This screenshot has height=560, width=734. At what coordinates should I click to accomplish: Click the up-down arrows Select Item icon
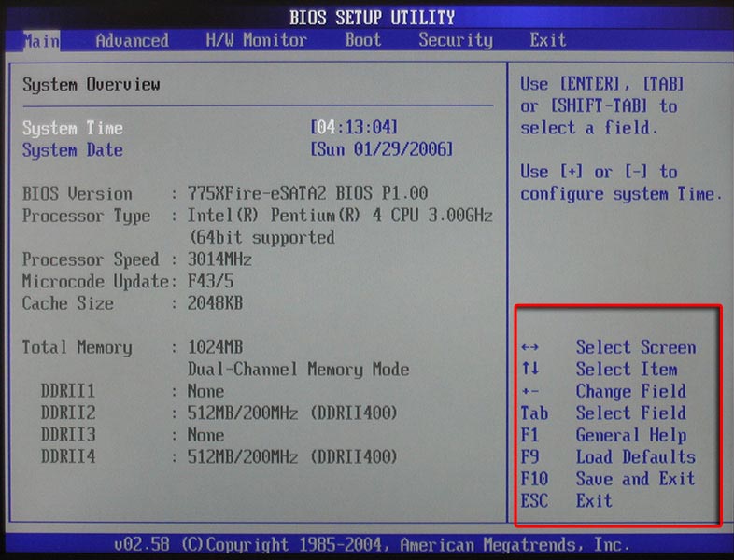click(x=529, y=370)
